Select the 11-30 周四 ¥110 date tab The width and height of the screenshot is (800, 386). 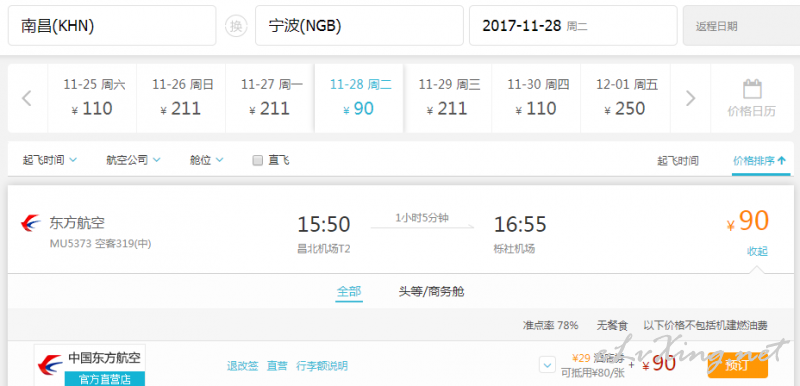(536, 98)
